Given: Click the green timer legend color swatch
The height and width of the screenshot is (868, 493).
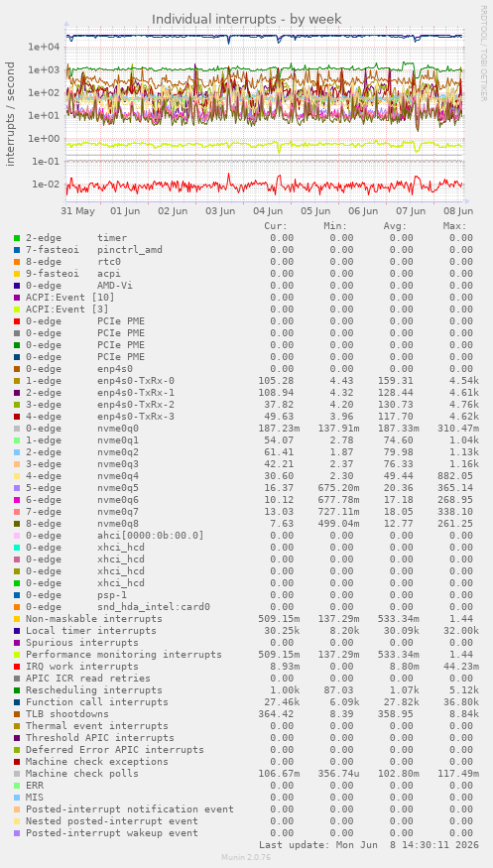Looking at the screenshot, I should (17, 238).
